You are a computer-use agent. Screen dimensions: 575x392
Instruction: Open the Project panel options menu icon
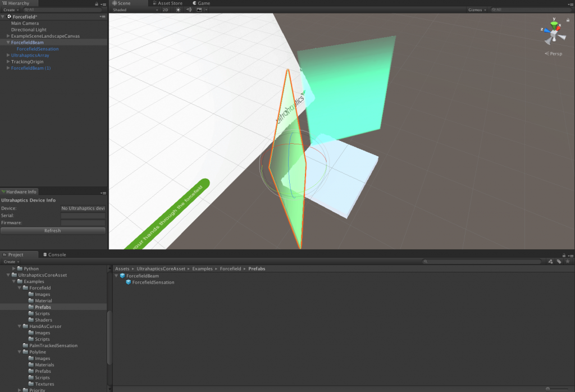[x=571, y=255]
